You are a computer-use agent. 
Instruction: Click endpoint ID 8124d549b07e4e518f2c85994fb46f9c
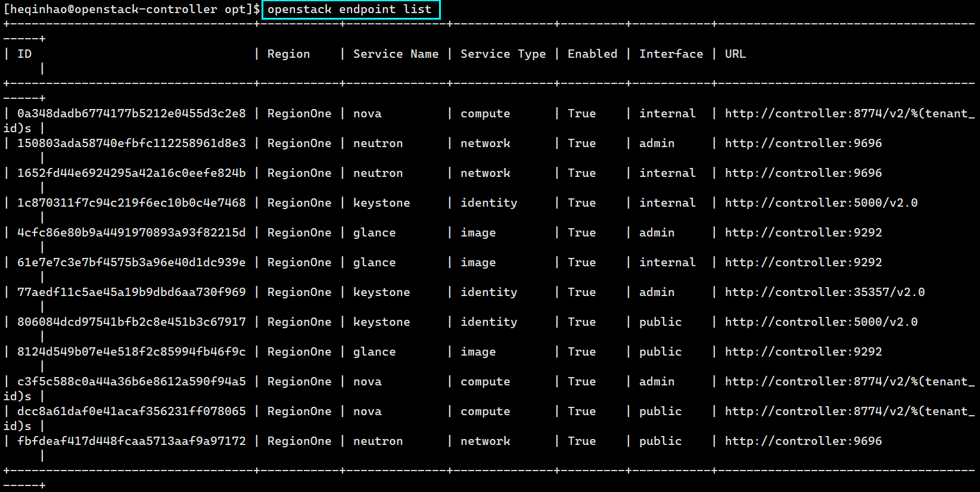(131, 352)
